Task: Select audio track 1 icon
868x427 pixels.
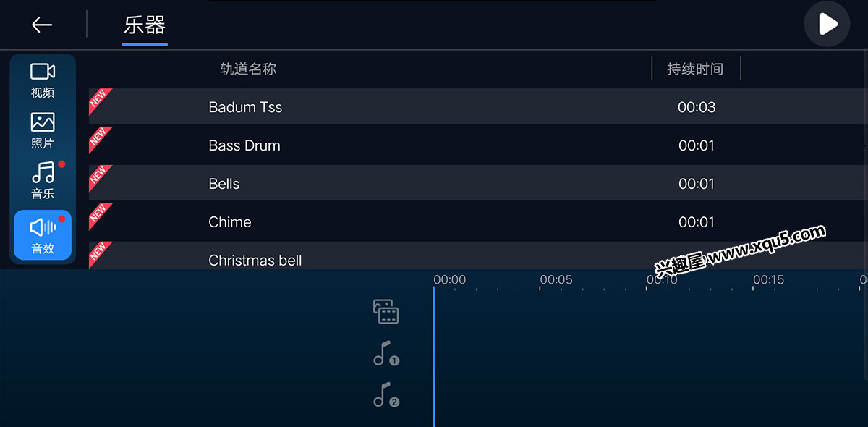Action: click(386, 353)
